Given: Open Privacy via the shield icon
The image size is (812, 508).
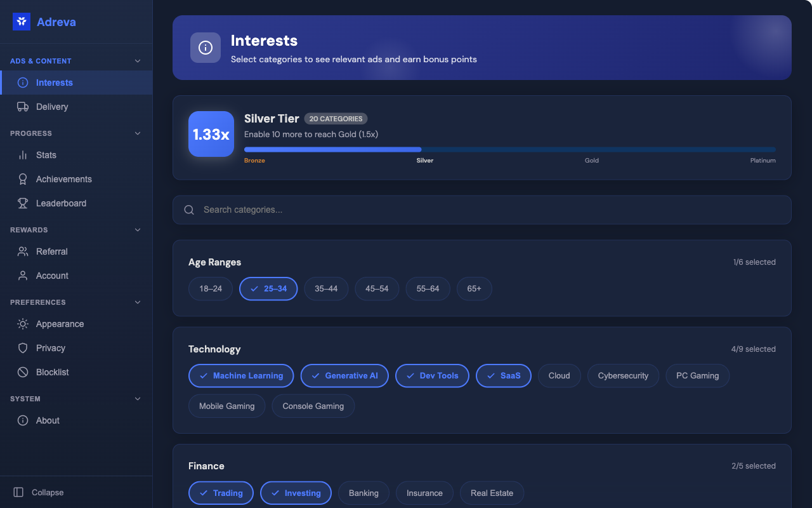Looking at the screenshot, I should [x=23, y=348].
